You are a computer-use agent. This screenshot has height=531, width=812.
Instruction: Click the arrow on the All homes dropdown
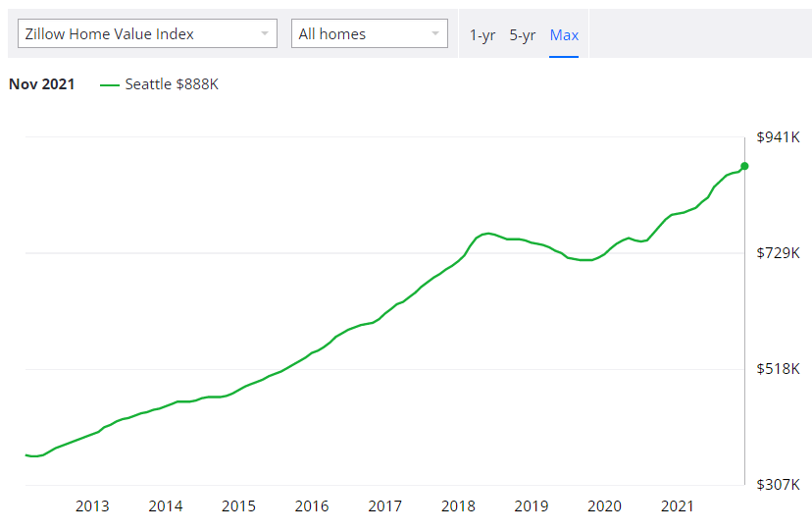(435, 34)
